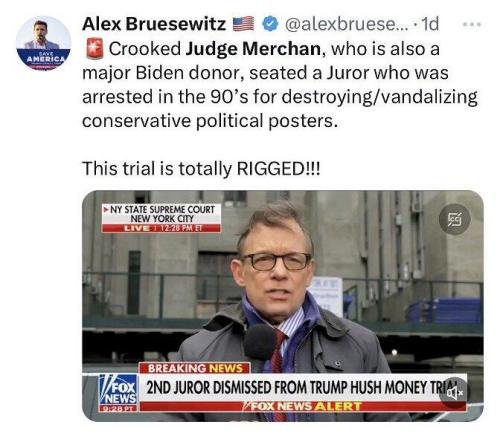500x436 pixels.
Task: Open Alex Bruesewitz's profile avatar
Action: tap(43, 43)
